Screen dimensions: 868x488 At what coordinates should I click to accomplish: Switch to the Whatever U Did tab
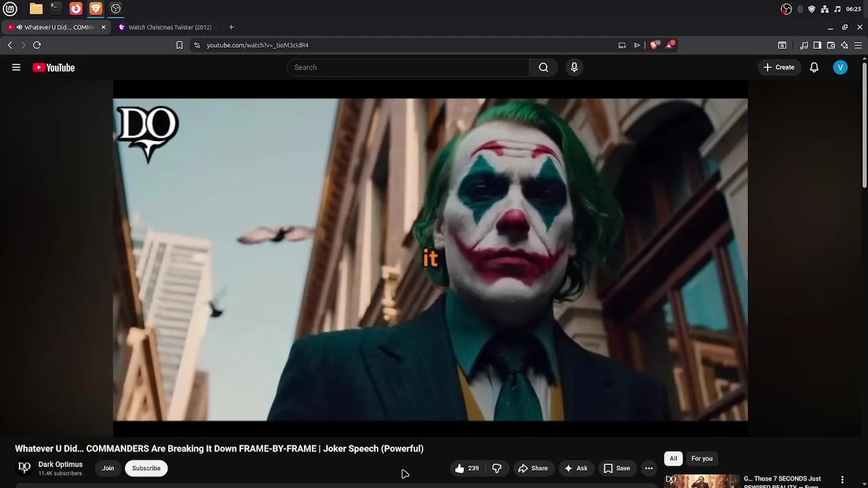click(x=56, y=27)
